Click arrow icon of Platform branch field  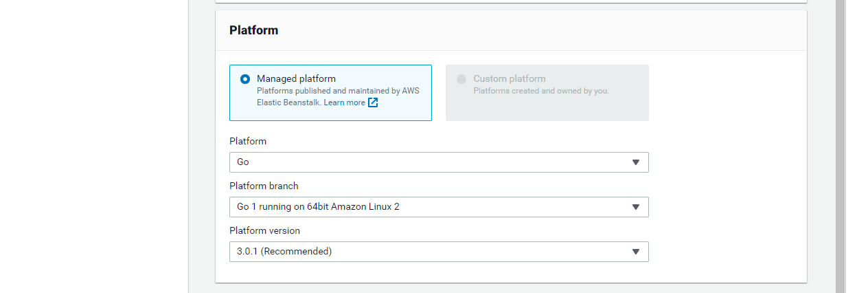pyautogui.click(x=636, y=207)
